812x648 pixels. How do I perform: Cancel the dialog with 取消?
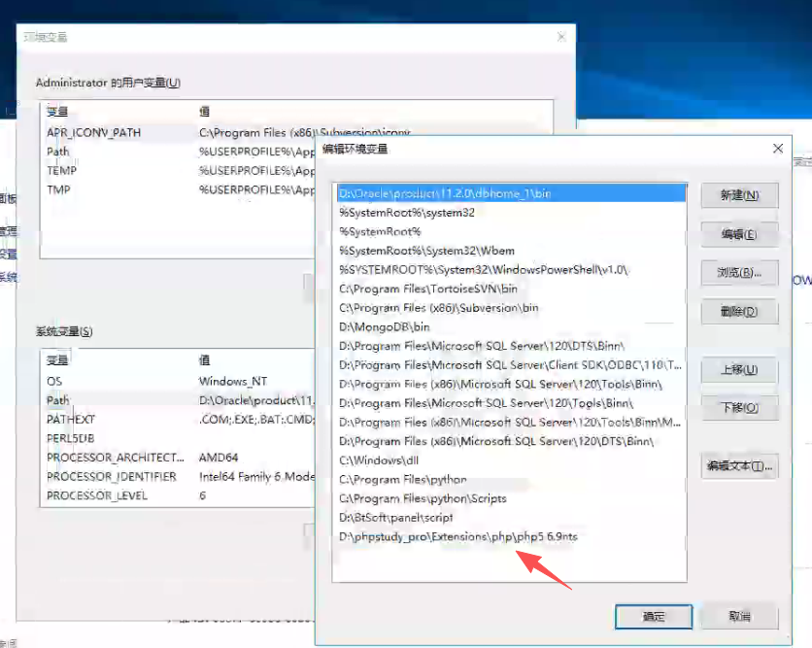[739, 616]
